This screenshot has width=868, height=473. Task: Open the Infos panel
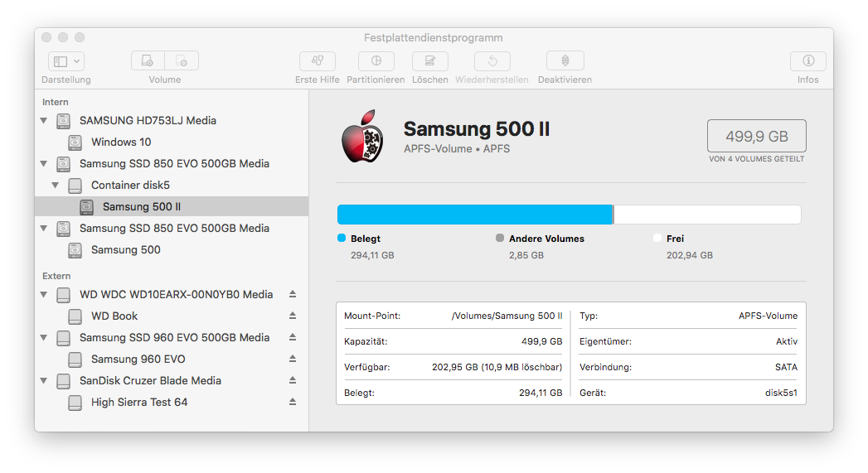click(x=807, y=60)
